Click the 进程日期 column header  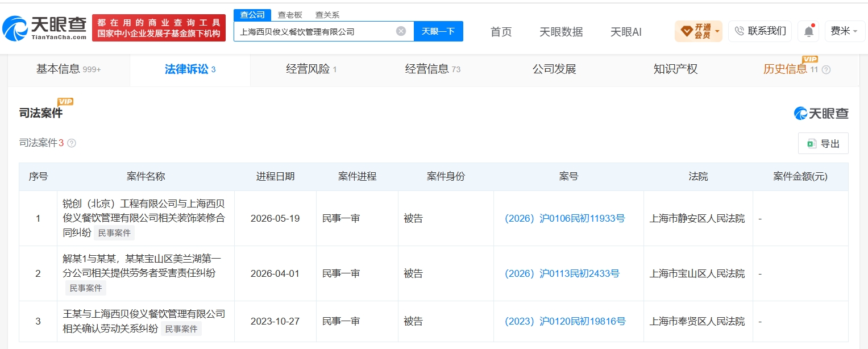(x=275, y=177)
